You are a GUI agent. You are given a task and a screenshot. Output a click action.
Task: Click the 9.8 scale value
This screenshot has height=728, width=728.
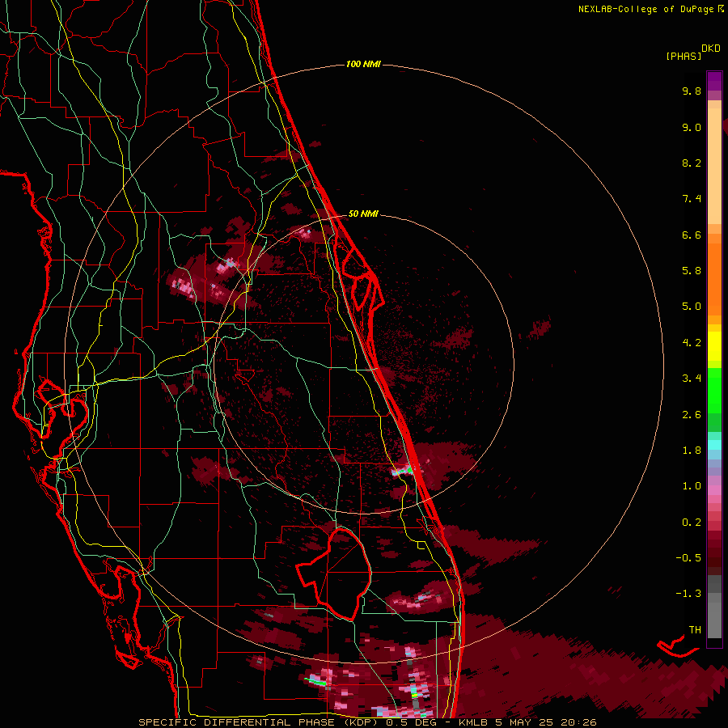pos(692,91)
